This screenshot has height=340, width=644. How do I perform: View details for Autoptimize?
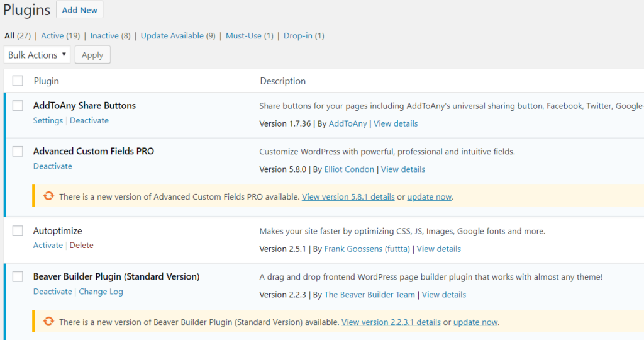(438, 249)
